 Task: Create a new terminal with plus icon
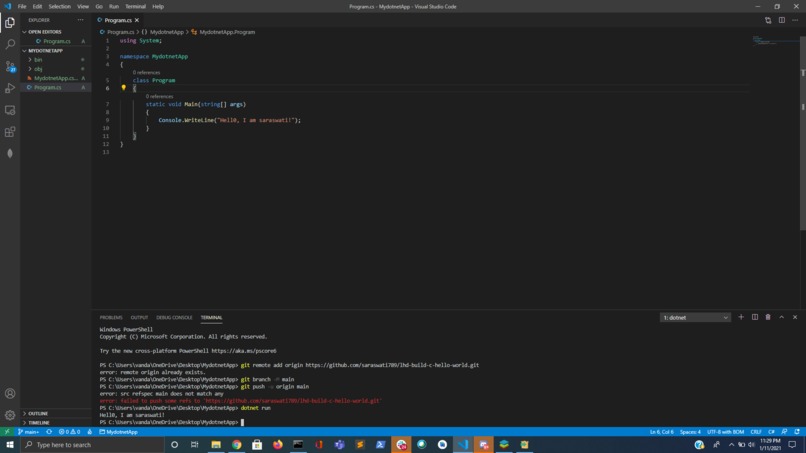(741, 317)
